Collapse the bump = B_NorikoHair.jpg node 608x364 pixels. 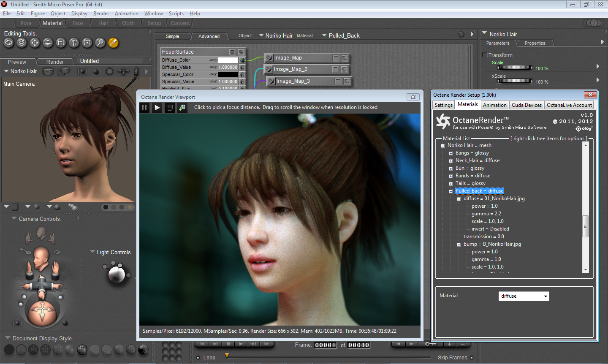[459, 244]
